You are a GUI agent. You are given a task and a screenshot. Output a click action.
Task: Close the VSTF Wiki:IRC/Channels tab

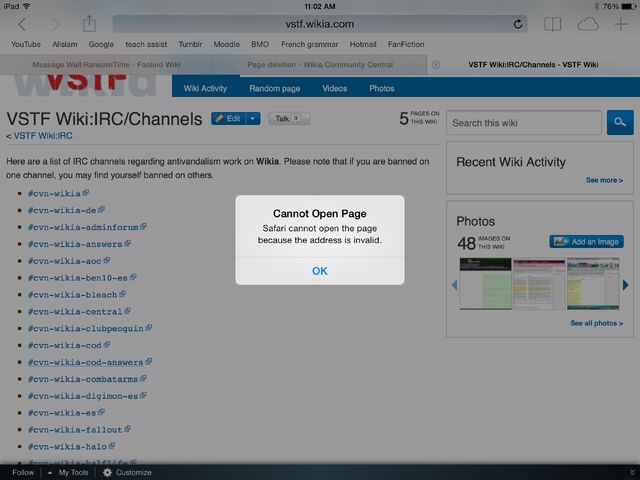pyautogui.click(x=436, y=64)
